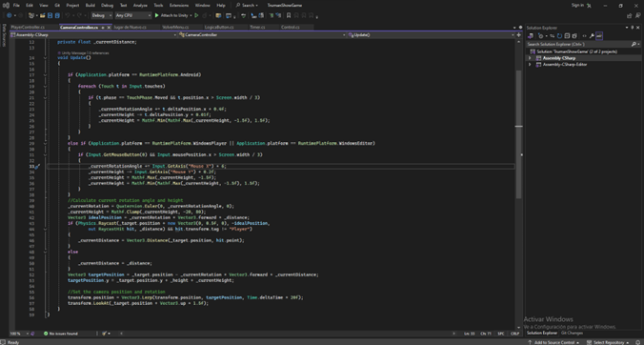The height and width of the screenshot is (345, 644).
Task: Switch to PlayerController.cs tab
Action: tap(27, 27)
